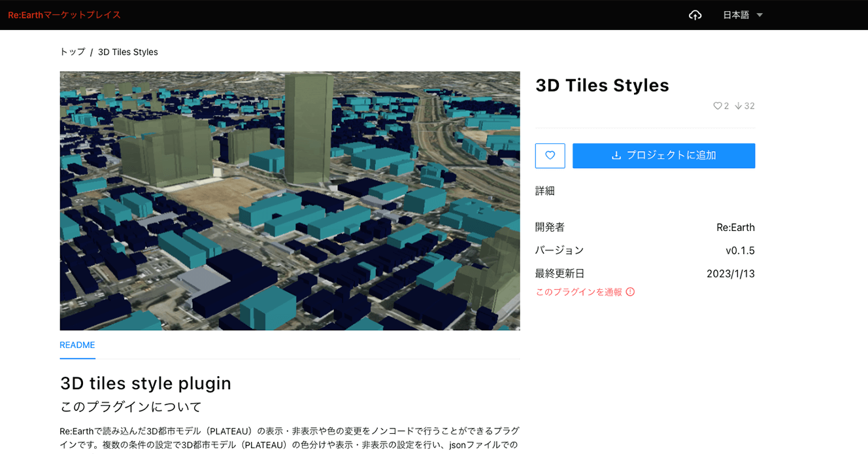Click the small heart likes count icon

coord(717,106)
